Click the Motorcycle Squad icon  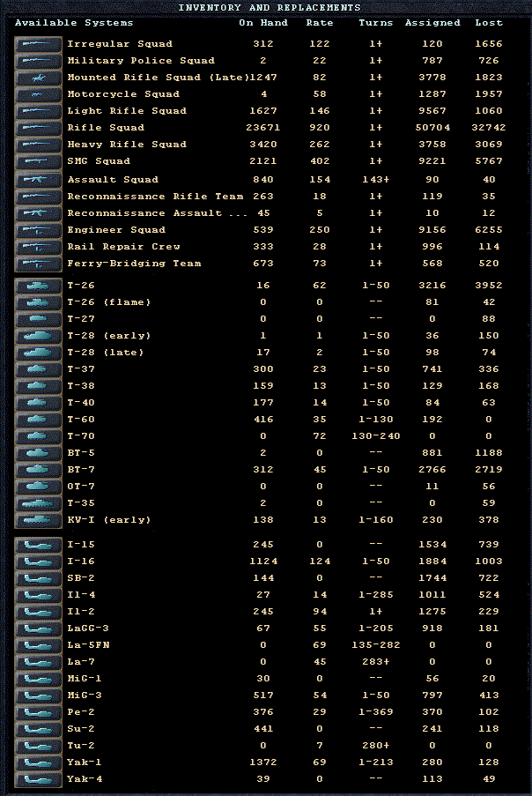click(38, 94)
